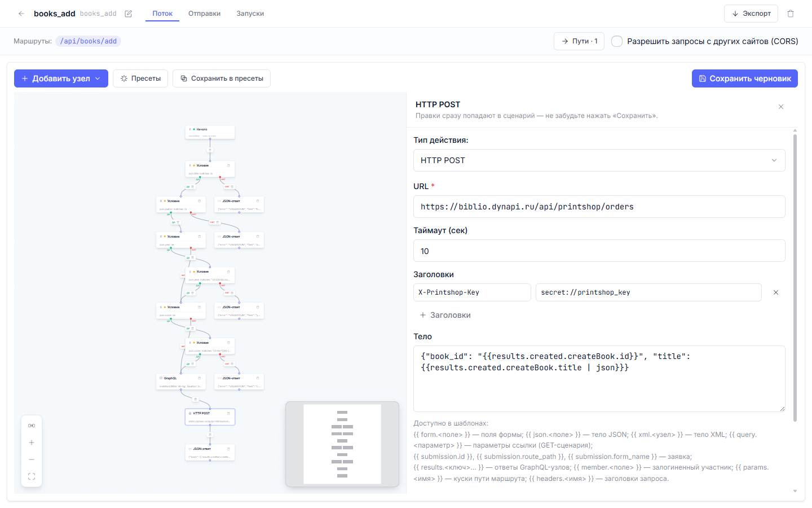Screen dimensions: 812x508
Task: Delete the HTTP POST node on the canvas
Action: 228,413
